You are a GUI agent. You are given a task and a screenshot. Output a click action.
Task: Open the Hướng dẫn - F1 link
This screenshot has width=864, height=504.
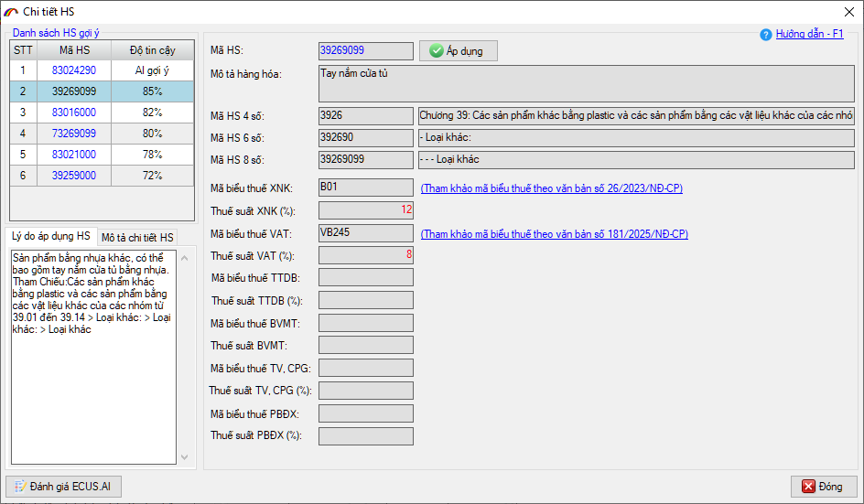point(809,34)
